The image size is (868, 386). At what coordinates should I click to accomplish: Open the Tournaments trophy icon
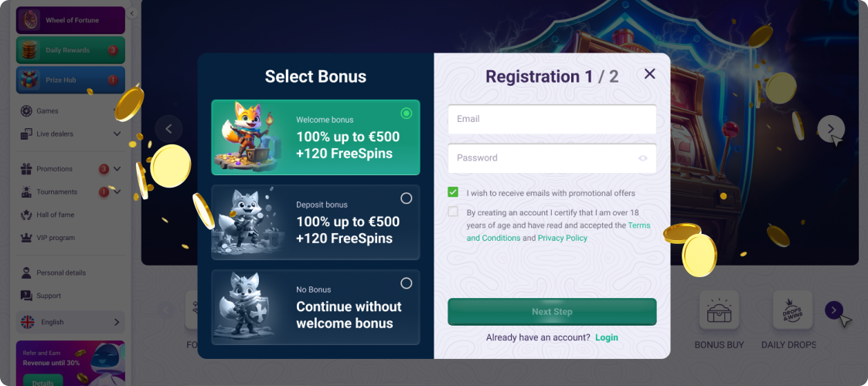click(x=26, y=192)
